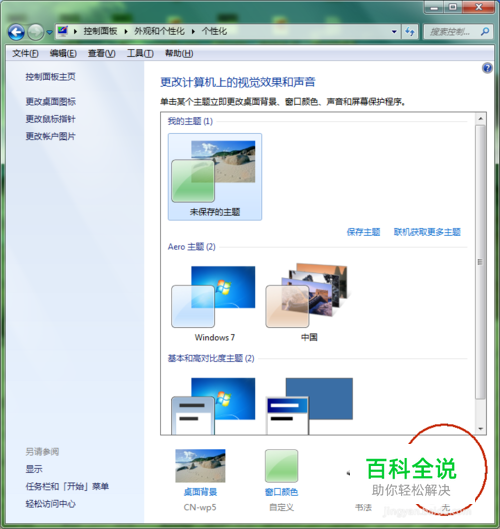Click the 自定义 label under 窗口颜色

click(281, 507)
